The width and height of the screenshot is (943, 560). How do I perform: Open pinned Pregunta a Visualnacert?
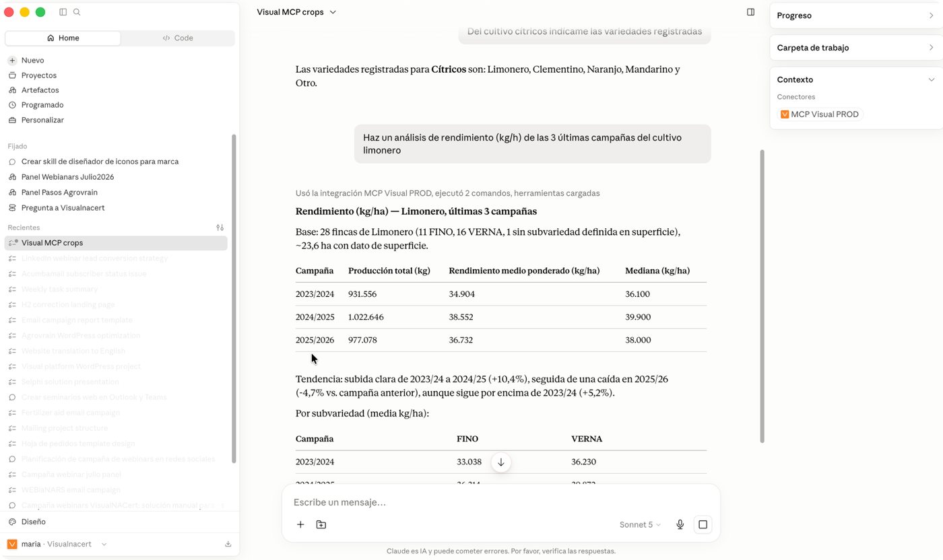[63, 208]
